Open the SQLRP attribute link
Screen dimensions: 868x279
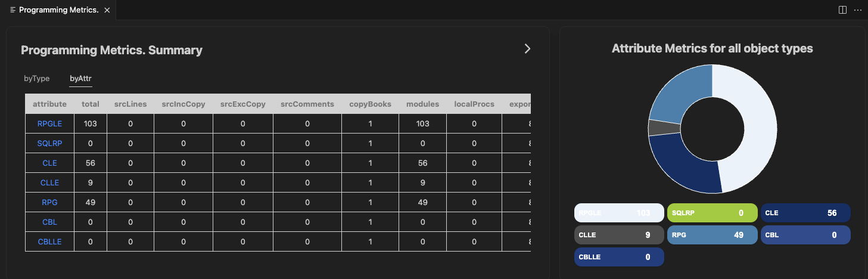coord(49,143)
